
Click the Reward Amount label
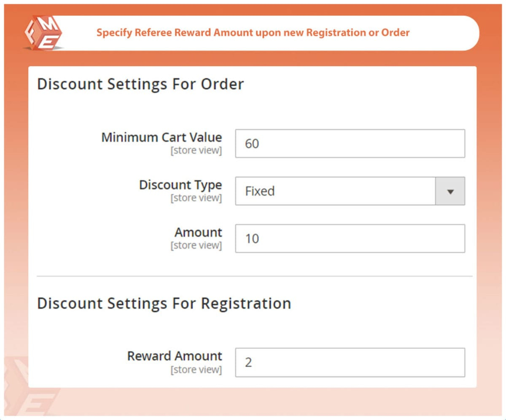tap(175, 356)
